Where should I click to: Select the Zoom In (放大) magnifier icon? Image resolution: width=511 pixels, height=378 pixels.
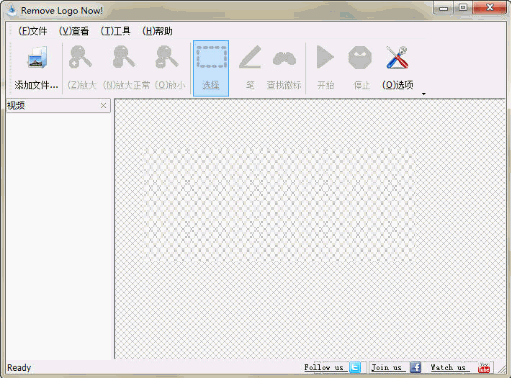(x=80, y=57)
